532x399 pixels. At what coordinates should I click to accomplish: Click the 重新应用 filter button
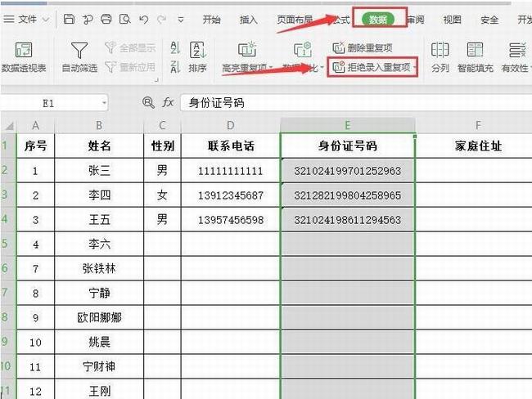pyautogui.click(x=130, y=67)
